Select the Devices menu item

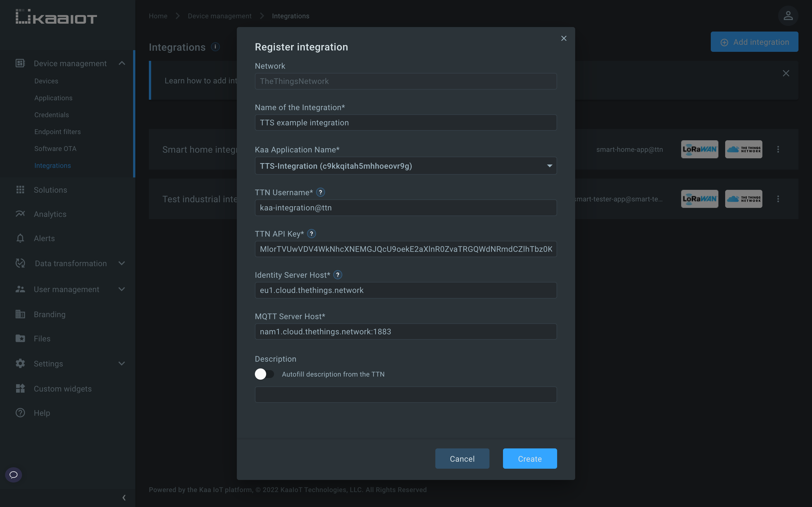pyautogui.click(x=46, y=81)
